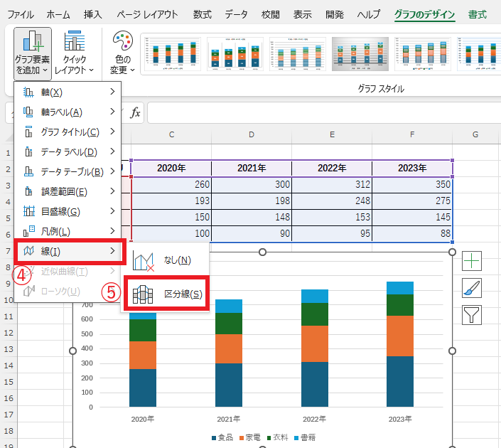Open the クイックレイアウト gallery
Viewport: 501px width, 448px height.
[74, 53]
